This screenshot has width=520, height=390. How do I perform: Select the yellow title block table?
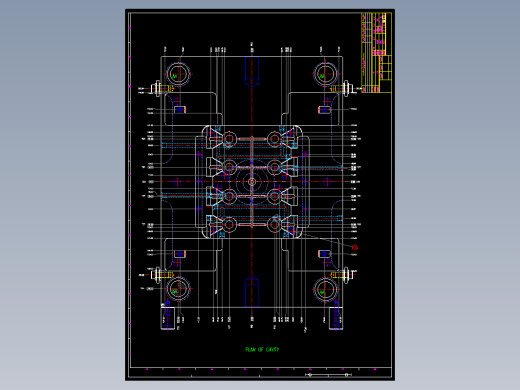click(x=376, y=53)
